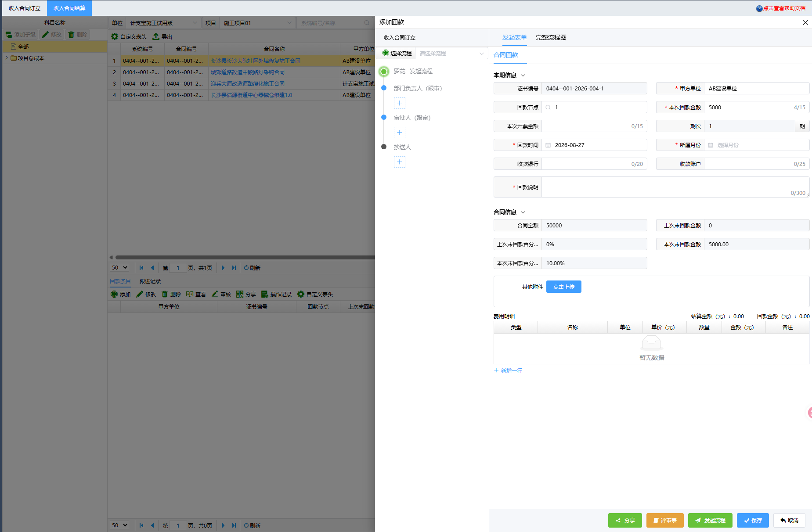
Task: Click the 发起流程 button
Action: click(x=710, y=520)
